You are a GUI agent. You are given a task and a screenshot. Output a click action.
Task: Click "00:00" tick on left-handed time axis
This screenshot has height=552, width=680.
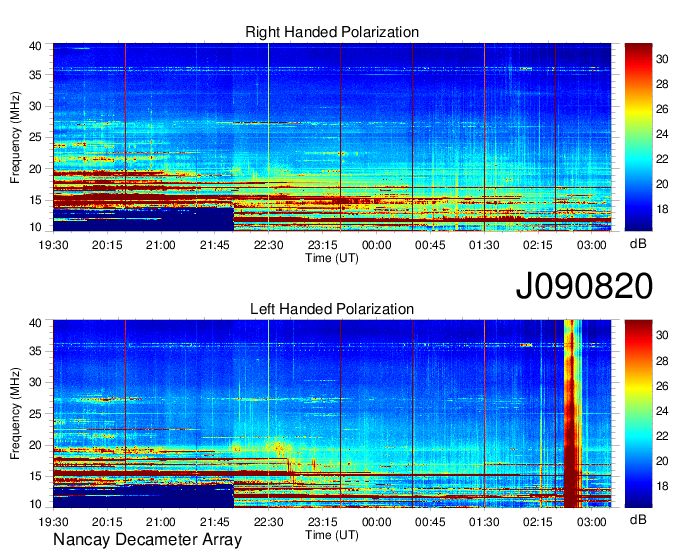(376, 522)
